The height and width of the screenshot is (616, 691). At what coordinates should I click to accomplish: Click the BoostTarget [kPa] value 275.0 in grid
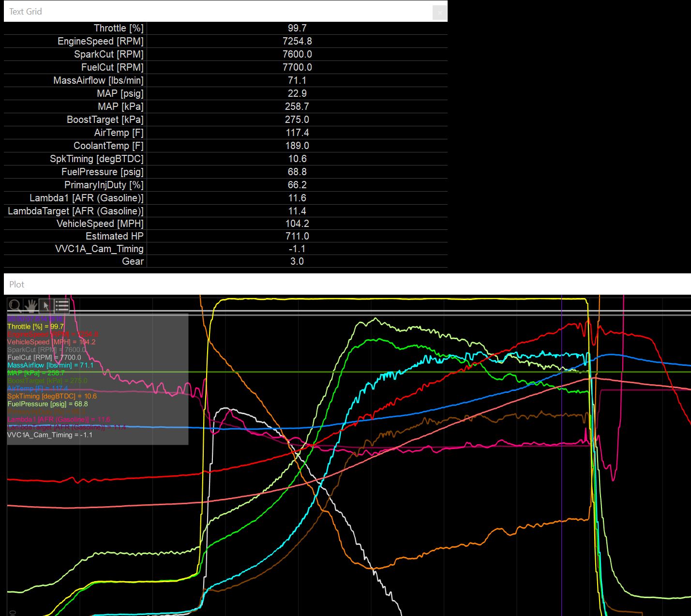point(297,120)
